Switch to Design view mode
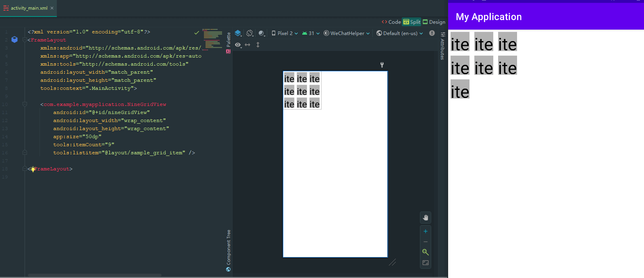The height and width of the screenshot is (278, 644). click(x=434, y=22)
